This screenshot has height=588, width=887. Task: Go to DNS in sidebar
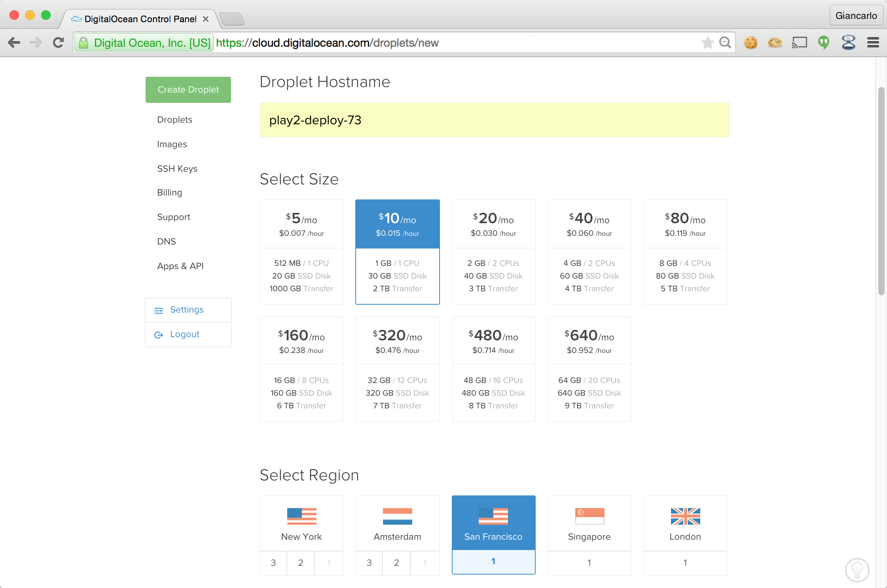[167, 241]
